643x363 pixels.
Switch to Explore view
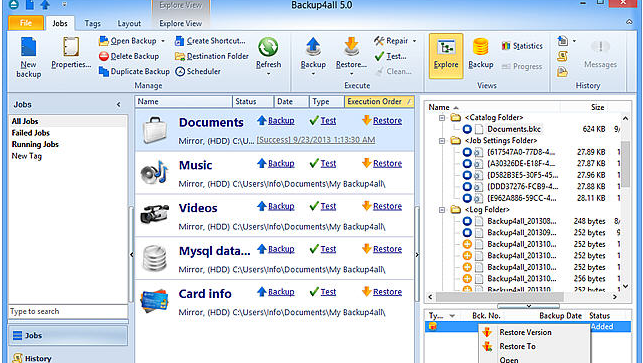(446, 56)
